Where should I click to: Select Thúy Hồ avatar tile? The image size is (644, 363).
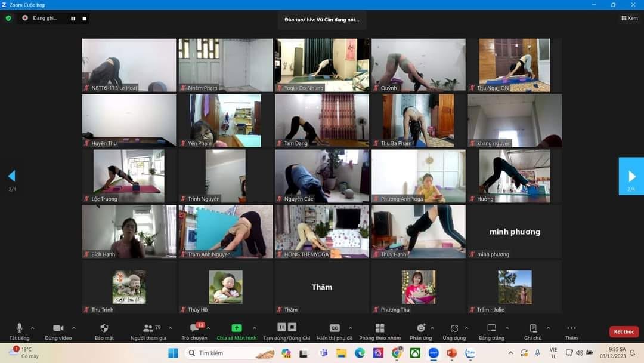(225, 287)
